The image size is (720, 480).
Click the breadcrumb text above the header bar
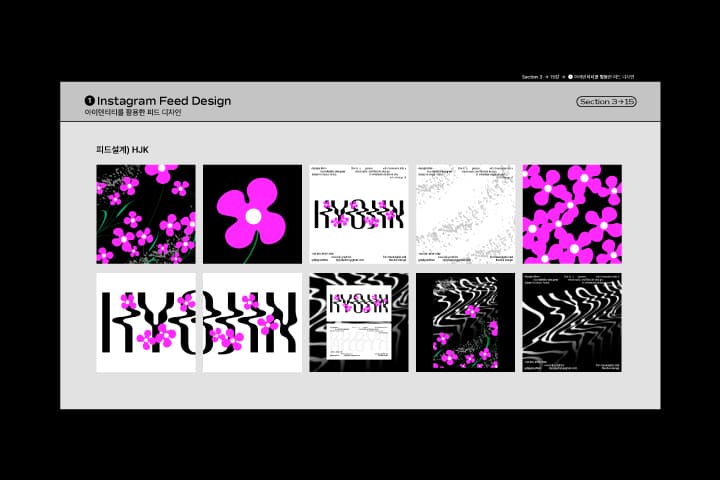(x=578, y=77)
